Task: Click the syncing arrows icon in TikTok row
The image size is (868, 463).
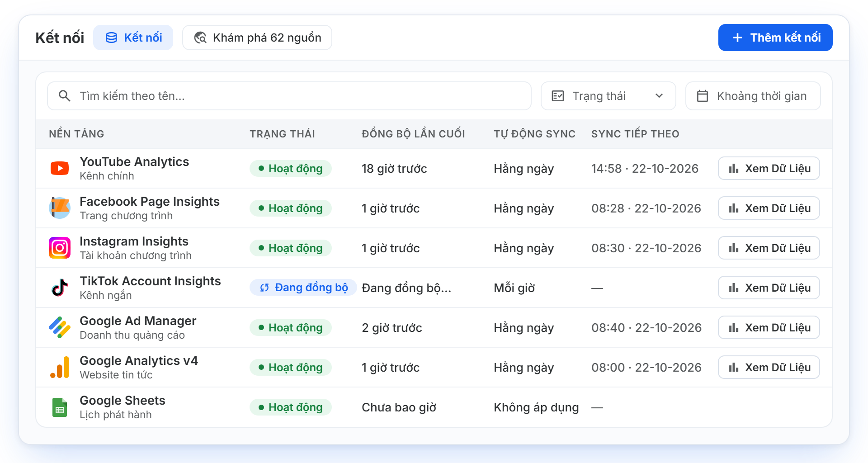Action: 264,288
